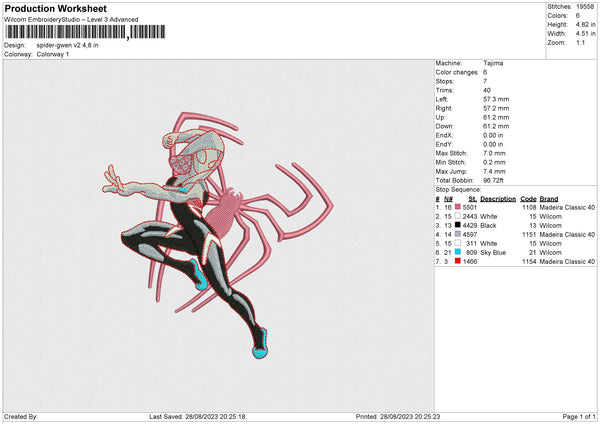Pick the black swatch in the 4429 row
Viewport: 600px width, 424px height.
[x=458, y=225]
